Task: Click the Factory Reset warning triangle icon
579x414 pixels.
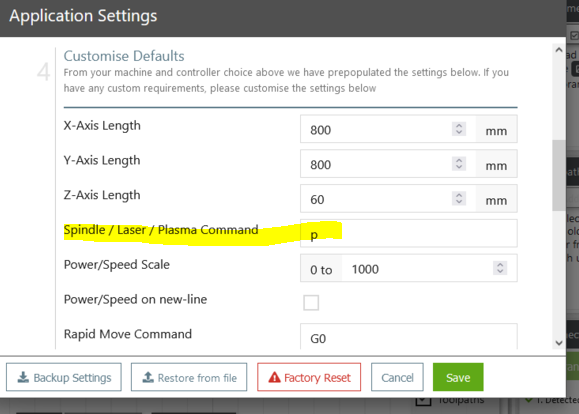Action: coord(274,377)
